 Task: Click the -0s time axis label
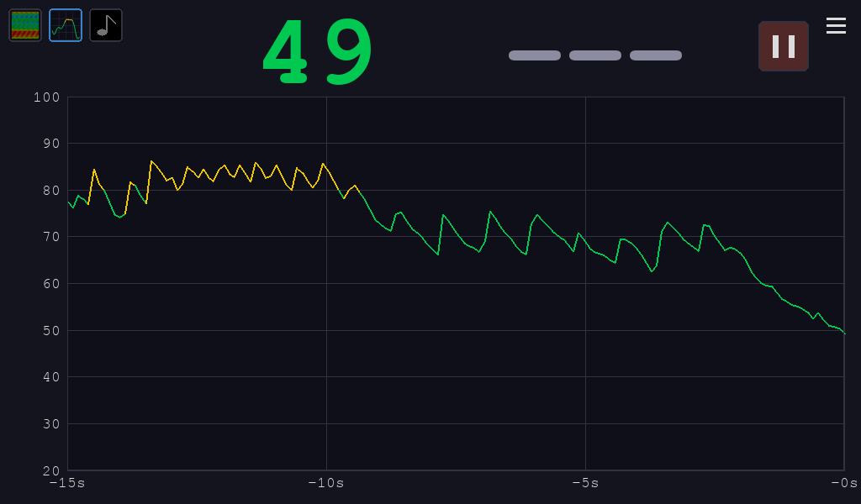coord(843,483)
